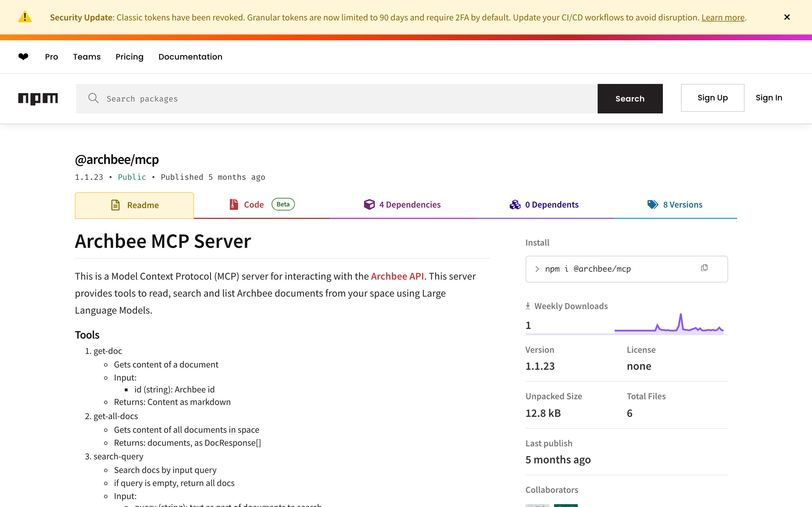Dismiss the security update banner
The height and width of the screenshot is (507, 812).
pos(787,17)
